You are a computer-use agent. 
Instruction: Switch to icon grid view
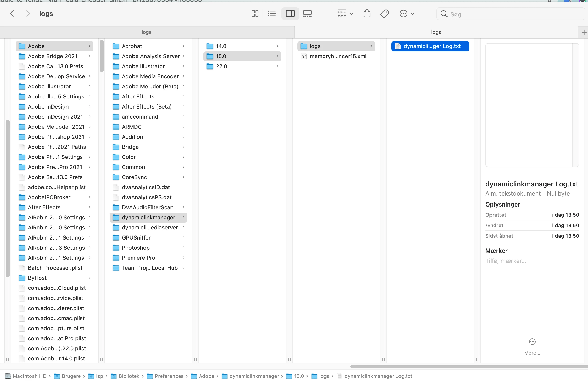click(255, 14)
